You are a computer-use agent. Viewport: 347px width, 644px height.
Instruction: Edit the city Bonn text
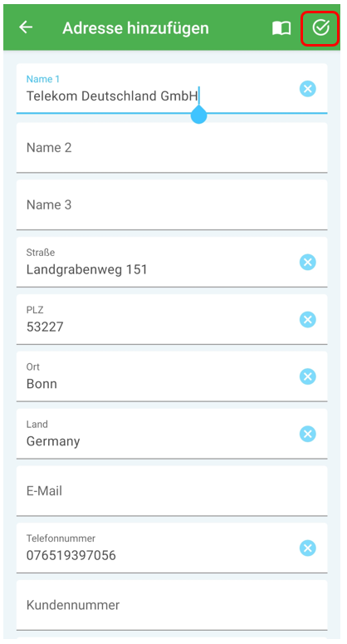point(42,384)
